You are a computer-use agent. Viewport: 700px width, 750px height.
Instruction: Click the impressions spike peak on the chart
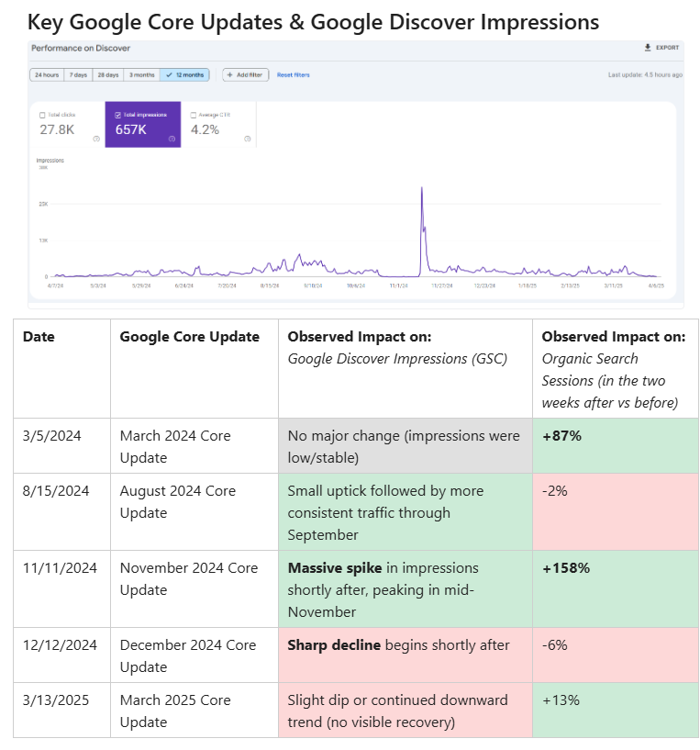pos(422,188)
